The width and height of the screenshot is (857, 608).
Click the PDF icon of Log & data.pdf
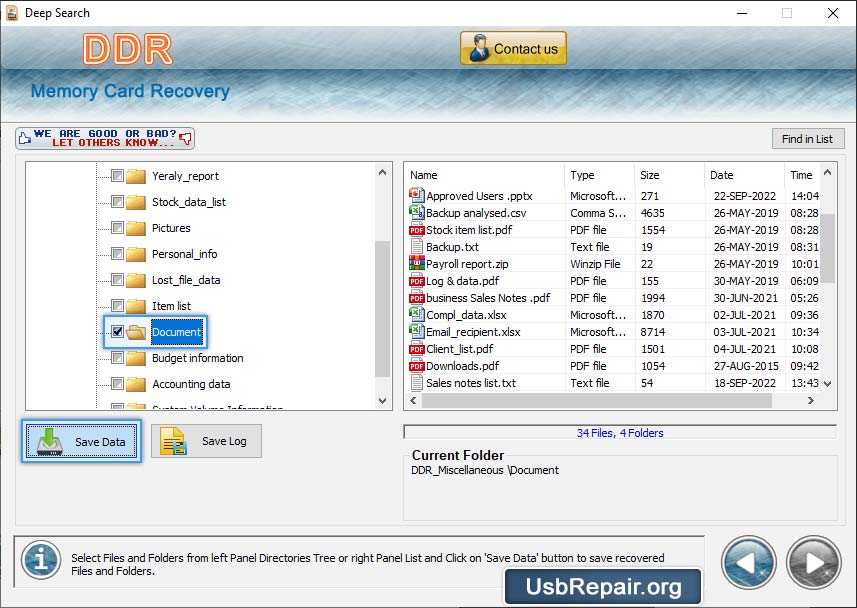click(x=416, y=280)
